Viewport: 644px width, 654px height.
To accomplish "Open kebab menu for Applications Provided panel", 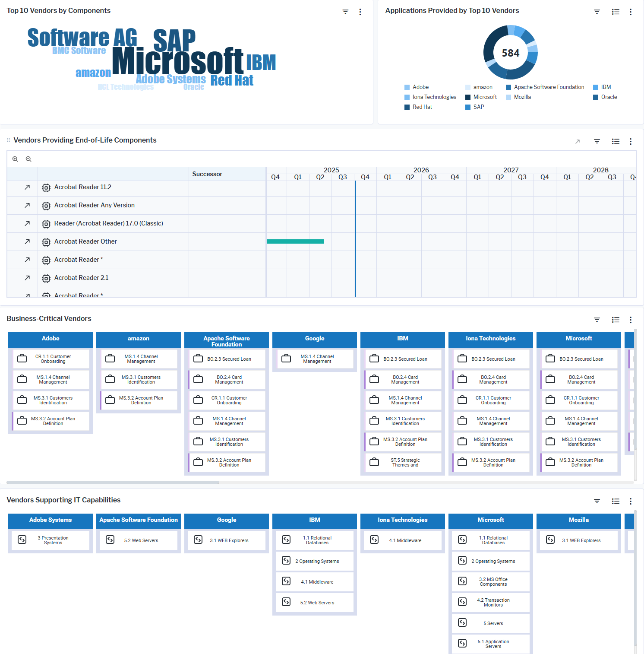I will pos(630,12).
